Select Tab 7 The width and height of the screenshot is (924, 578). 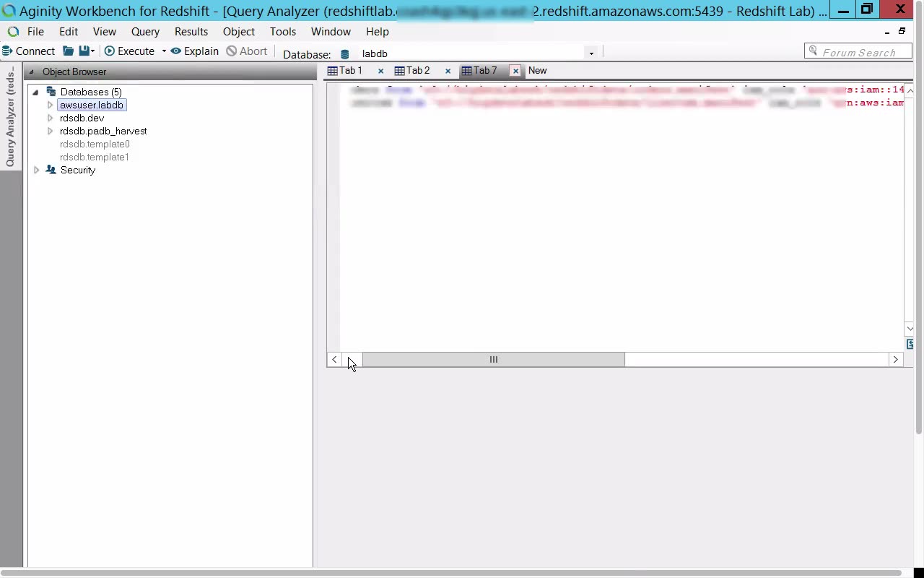click(485, 71)
